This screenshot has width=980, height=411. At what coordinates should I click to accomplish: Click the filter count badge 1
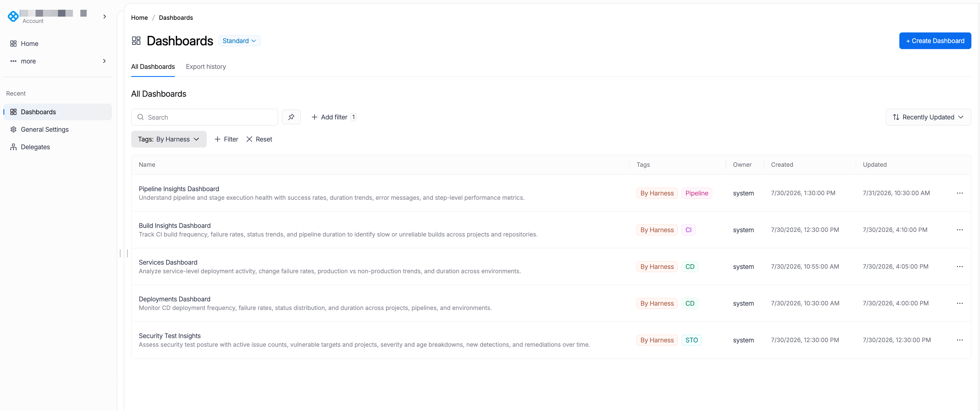tap(353, 117)
